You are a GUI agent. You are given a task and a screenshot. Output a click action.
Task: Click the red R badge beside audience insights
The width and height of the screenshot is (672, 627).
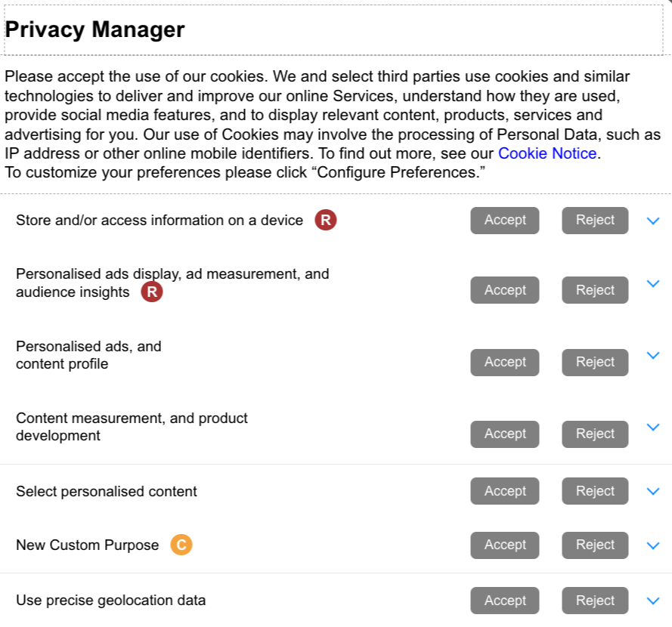[x=152, y=292]
